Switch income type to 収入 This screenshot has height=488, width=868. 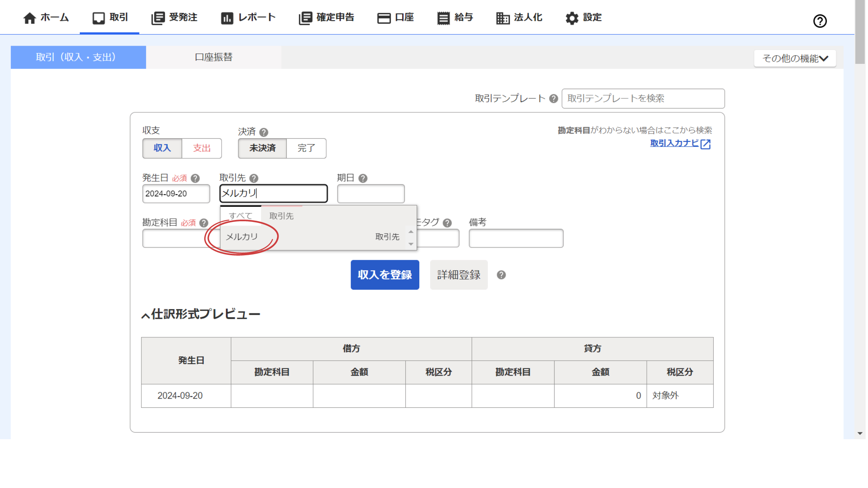(162, 148)
